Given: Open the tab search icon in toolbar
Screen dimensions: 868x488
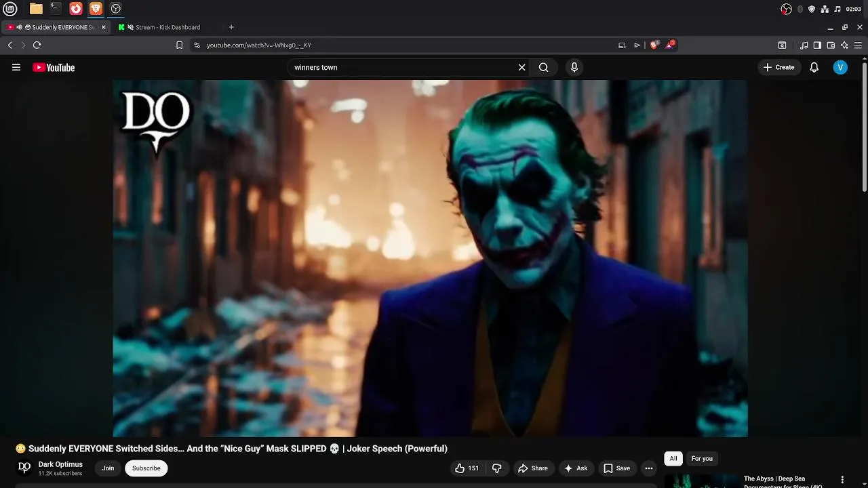Looking at the screenshot, I should (782, 45).
